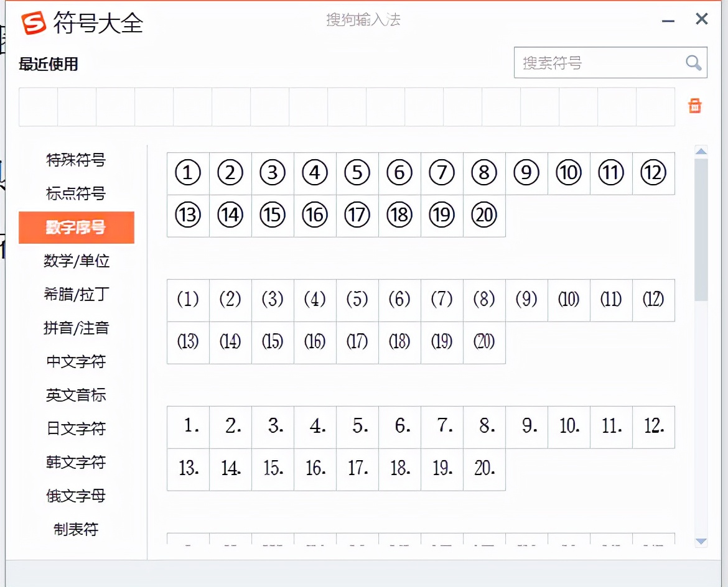Click the scrollbar down arrow
Screen dimensions: 728x587
tap(701, 542)
